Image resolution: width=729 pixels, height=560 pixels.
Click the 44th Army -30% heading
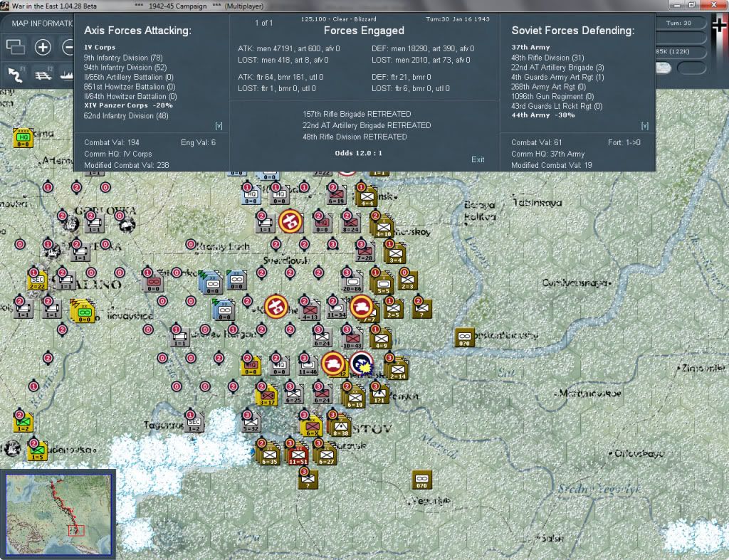coord(543,115)
